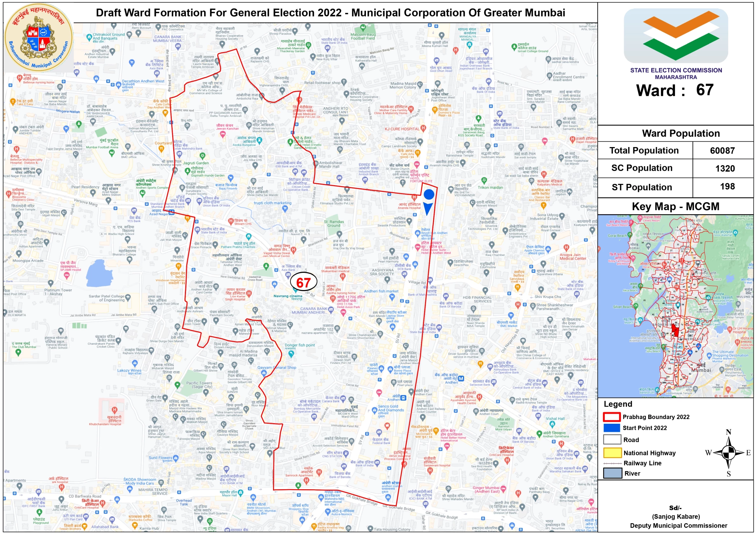The width and height of the screenshot is (756, 534).
Task: Click the yellow National Highway legend swatch
Action: click(612, 453)
